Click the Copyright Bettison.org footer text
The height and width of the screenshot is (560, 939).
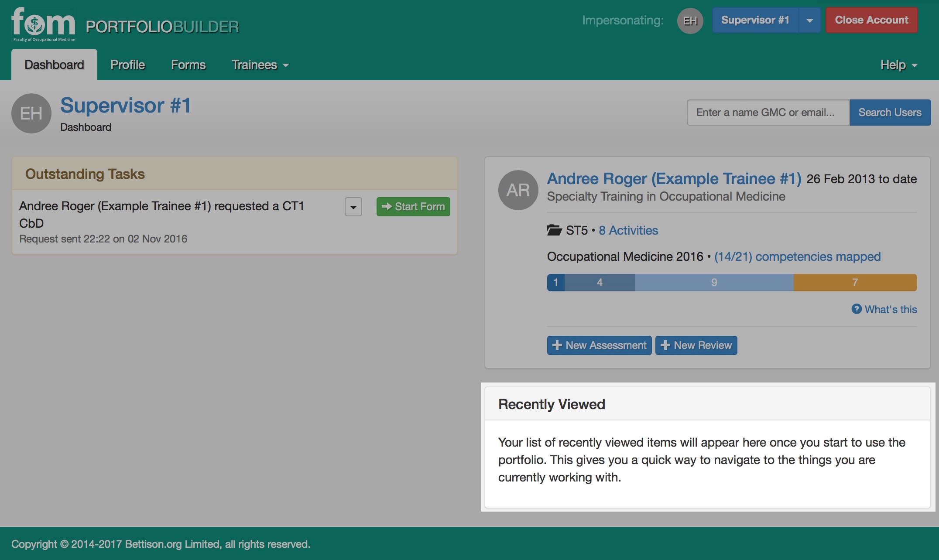coord(161,544)
